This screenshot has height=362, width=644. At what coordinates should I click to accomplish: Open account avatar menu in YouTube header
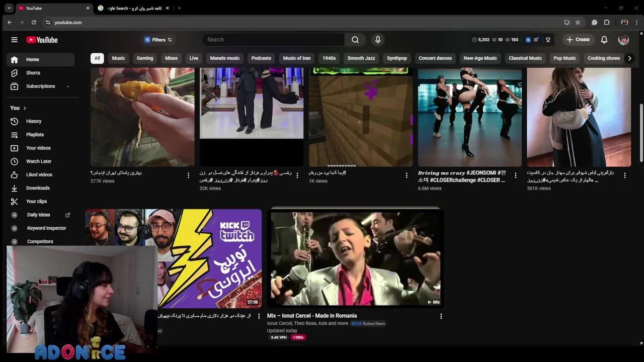click(x=623, y=40)
